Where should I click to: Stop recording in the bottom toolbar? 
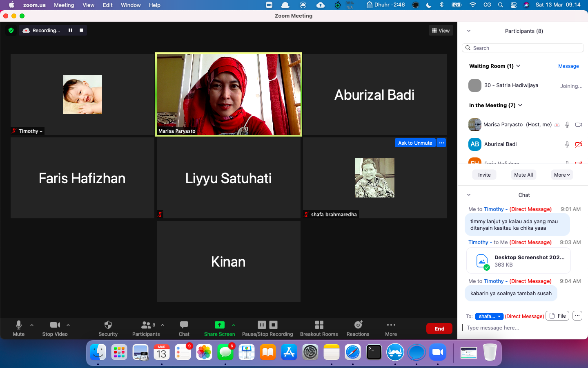click(x=274, y=325)
